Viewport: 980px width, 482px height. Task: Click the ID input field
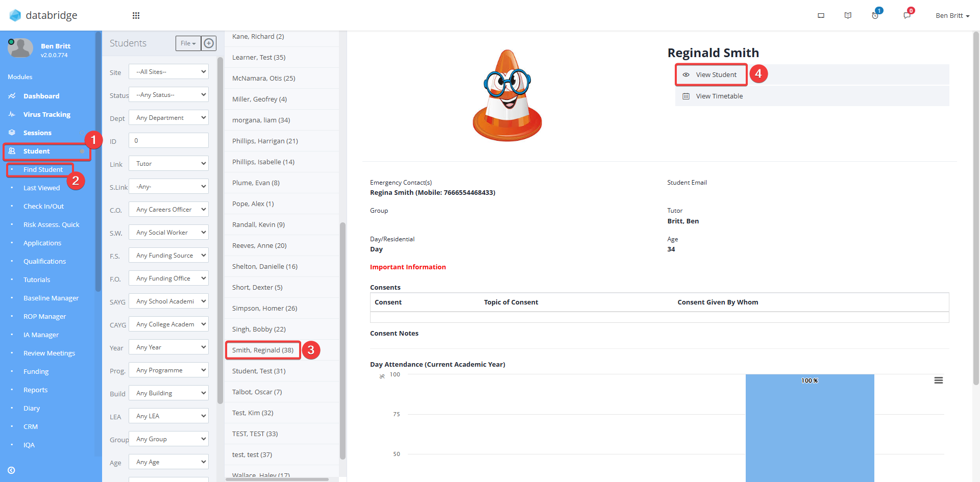[168, 141]
